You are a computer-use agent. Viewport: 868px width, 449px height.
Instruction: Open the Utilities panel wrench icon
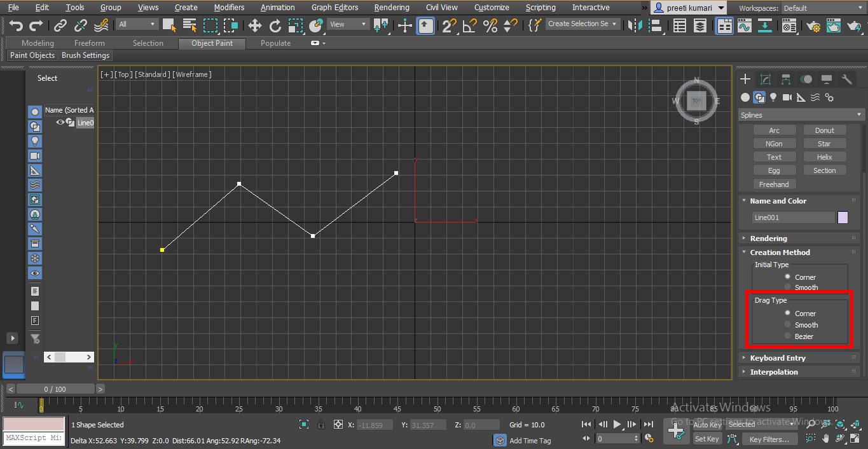click(x=846, y=79)
